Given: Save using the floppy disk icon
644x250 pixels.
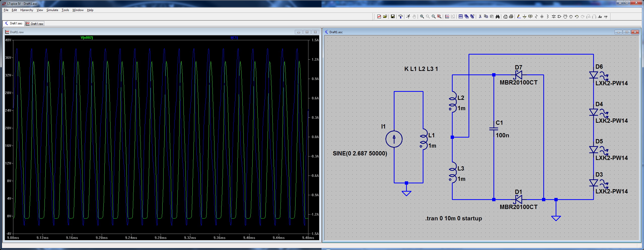Looking at the screenshot, I should (x=392, y=17).
